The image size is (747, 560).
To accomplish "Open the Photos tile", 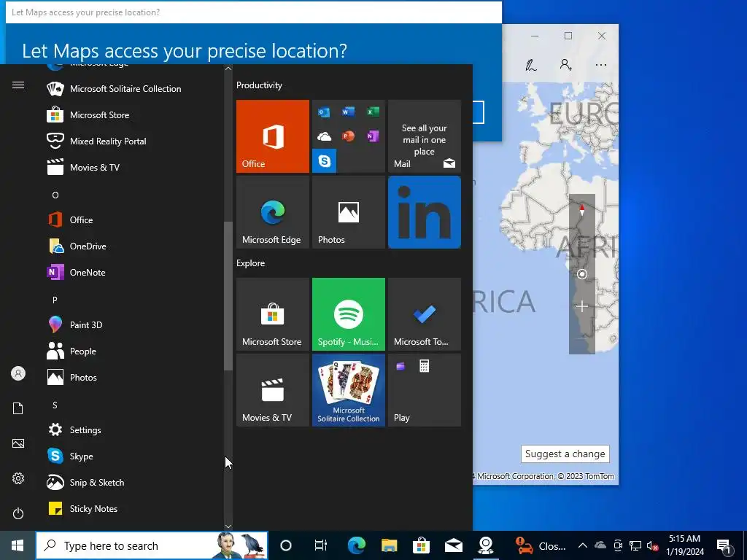I will pos(348,212).
